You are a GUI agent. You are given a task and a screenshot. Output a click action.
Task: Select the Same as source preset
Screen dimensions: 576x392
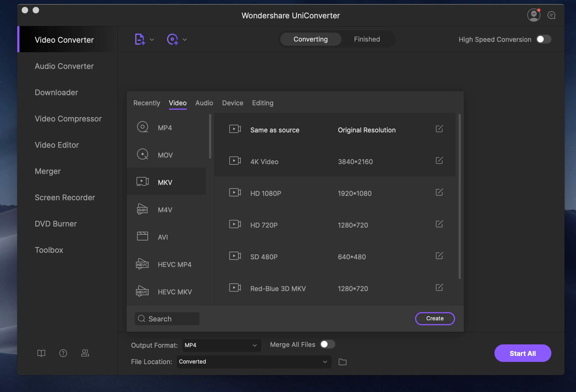[x=335, y=129]
